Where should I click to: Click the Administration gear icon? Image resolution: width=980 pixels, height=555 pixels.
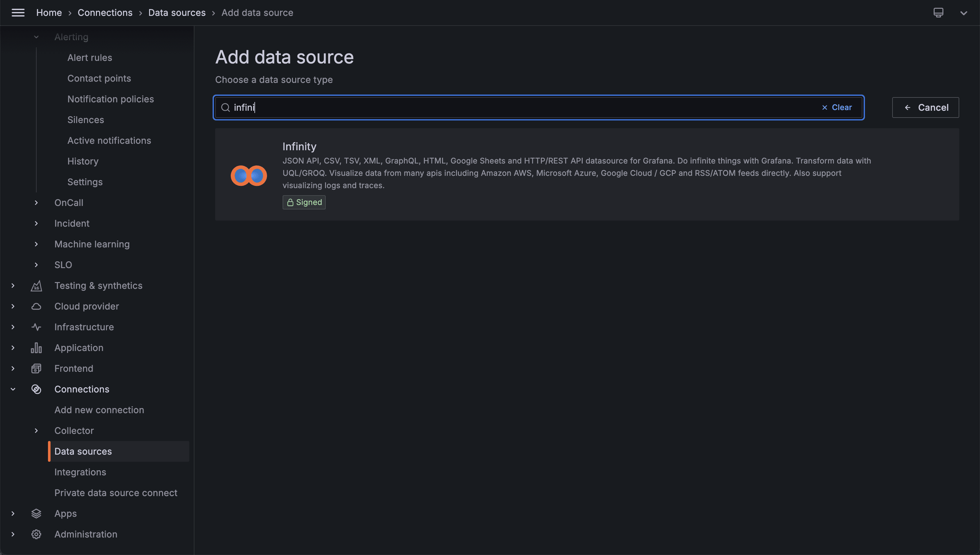pyautogui.click(x=36, y=534)
